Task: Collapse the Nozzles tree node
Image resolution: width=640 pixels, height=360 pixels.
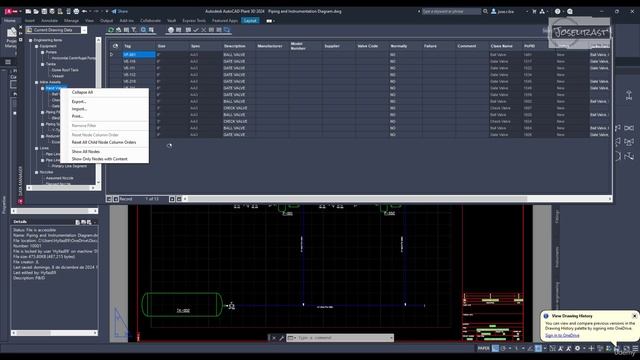Action: click(37, 172)
